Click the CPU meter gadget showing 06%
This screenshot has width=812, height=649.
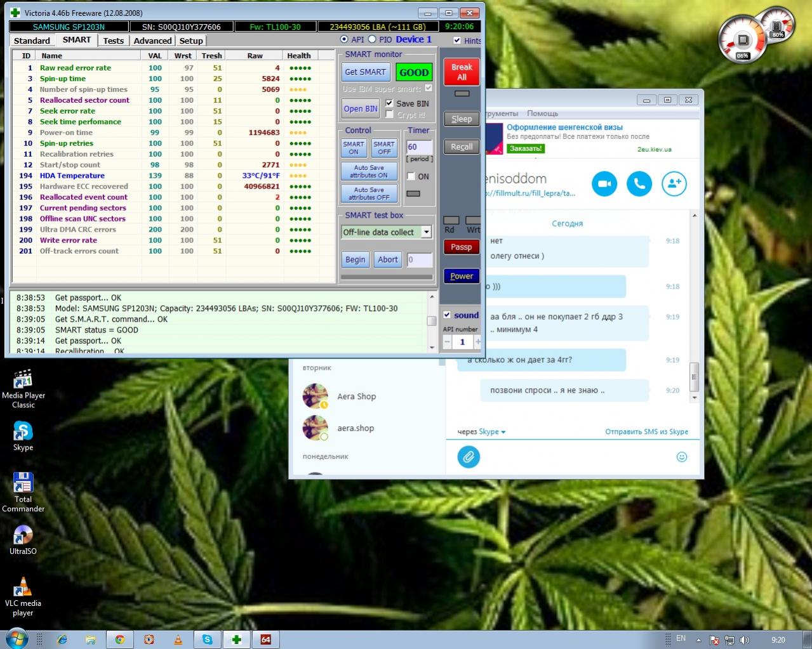coord(743,41)
